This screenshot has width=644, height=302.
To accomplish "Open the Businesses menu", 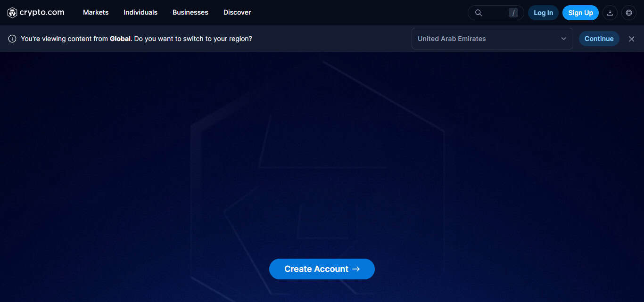I will pos(190,13).
